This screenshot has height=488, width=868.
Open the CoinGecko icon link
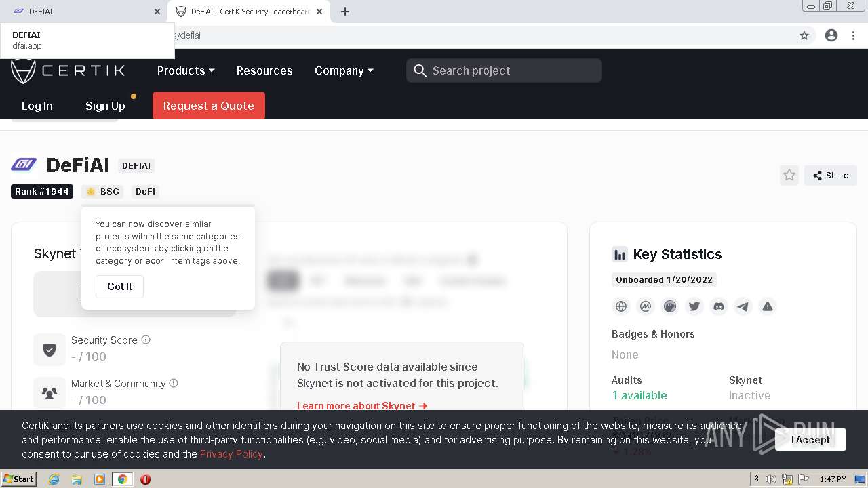[x=670, y=306]
